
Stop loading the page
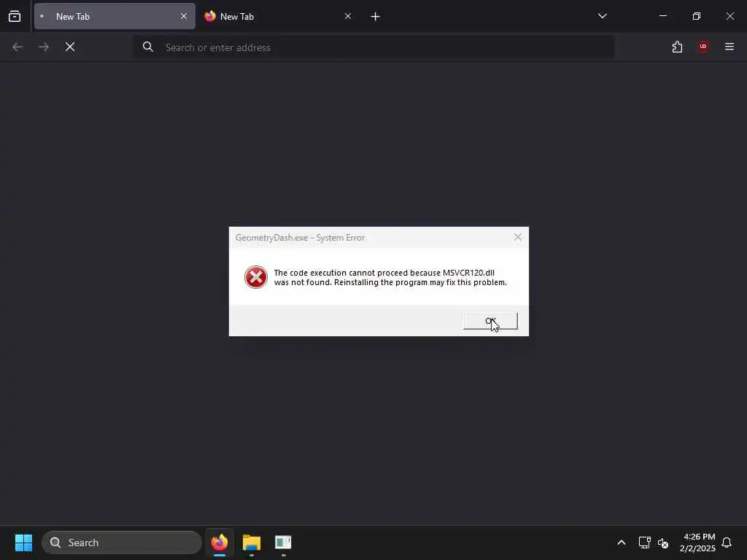pyautogui.click(x=70, y=47)
